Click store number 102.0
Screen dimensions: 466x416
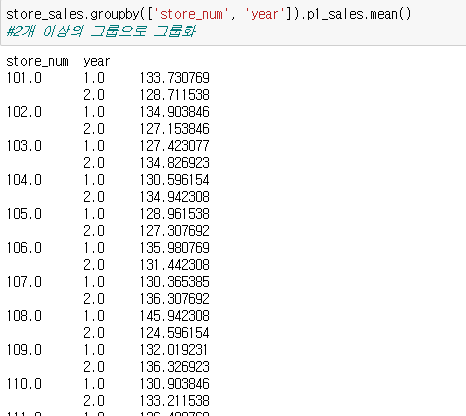tap(24, 112)
